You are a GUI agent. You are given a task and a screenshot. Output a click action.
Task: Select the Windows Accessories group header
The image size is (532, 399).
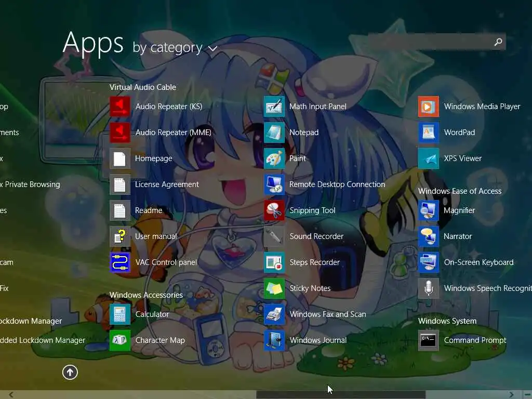click(146, 295)
